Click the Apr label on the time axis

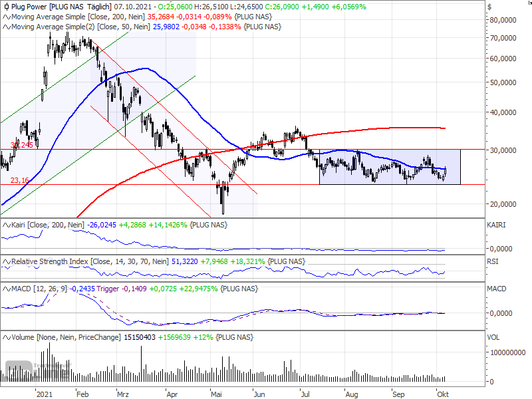pyautogui.click(x=172, y=394)
